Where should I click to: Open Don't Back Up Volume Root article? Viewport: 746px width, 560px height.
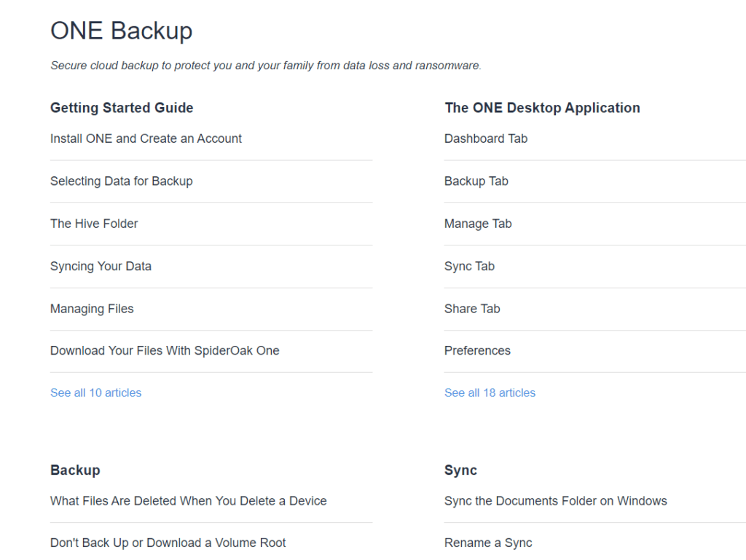(x=168, y=543)
